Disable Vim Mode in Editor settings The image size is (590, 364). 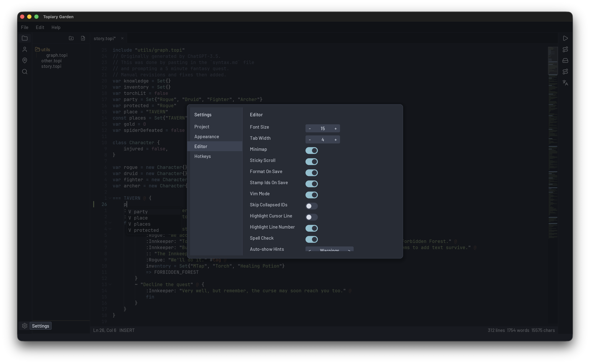coord(312,195)
